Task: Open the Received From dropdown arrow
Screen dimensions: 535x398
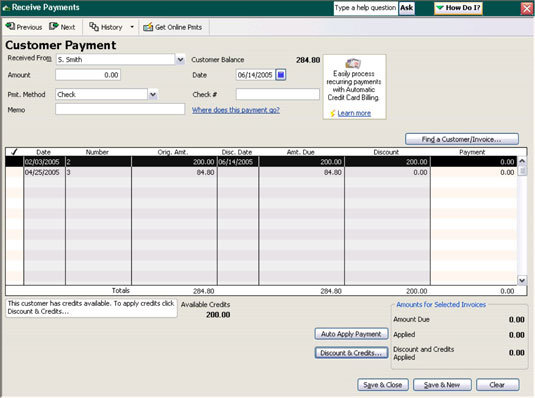Action: click(x=180, y=60)
